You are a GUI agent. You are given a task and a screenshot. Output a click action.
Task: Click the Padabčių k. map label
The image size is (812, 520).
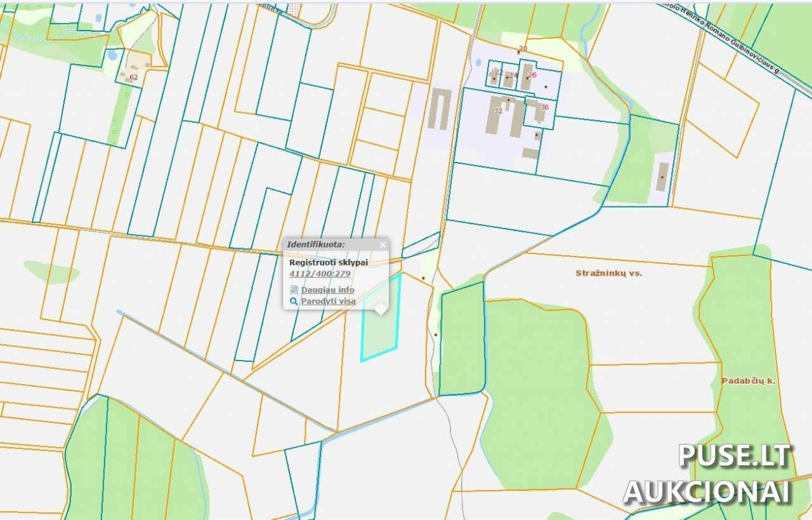(749, 381)
